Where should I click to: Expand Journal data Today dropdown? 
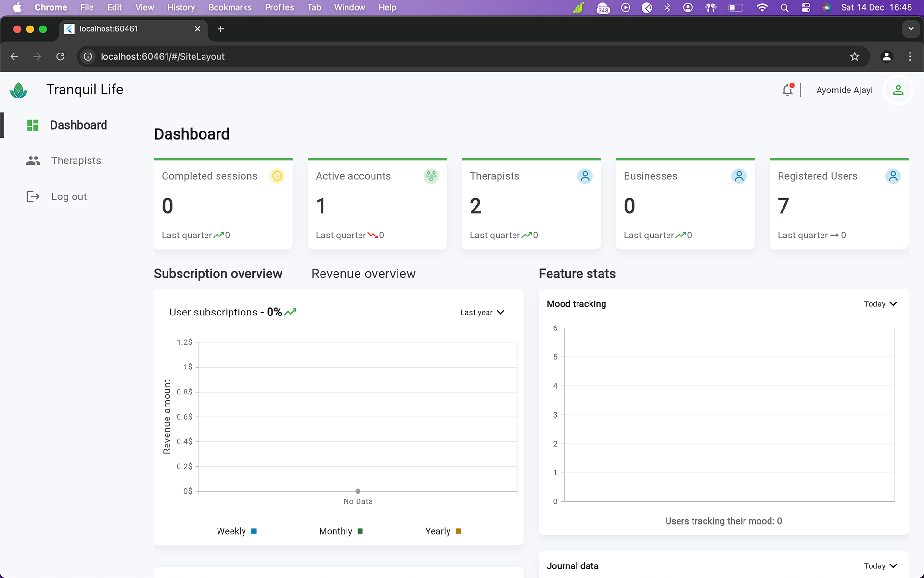880,566
